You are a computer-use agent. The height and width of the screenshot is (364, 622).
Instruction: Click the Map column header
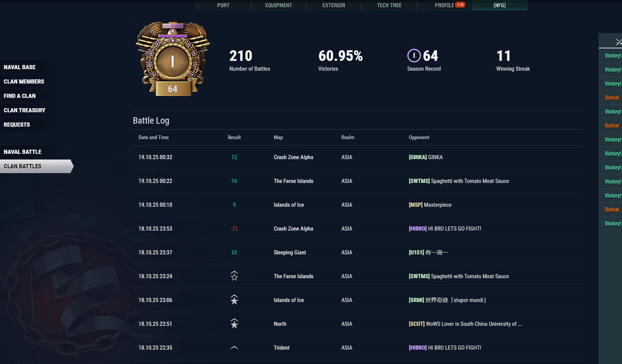[278, 138]
